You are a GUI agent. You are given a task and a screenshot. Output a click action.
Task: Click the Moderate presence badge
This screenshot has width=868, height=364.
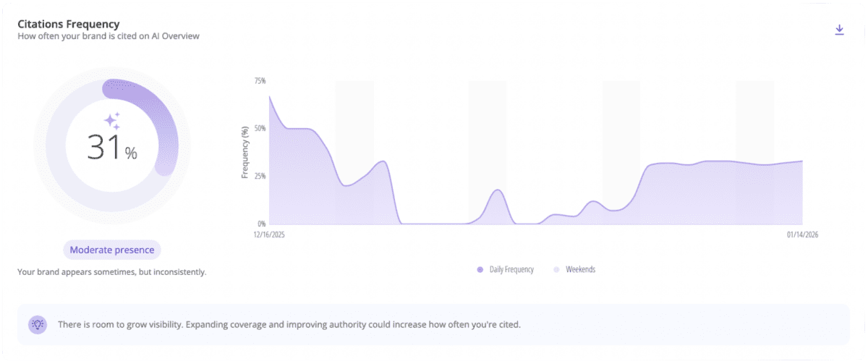pos(112,250)
